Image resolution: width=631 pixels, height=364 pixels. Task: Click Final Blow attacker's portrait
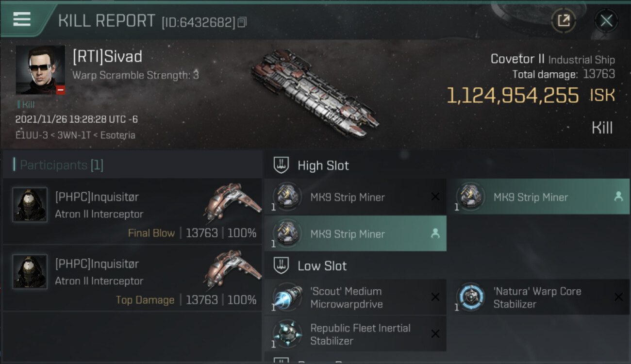[x=30, y=205]
